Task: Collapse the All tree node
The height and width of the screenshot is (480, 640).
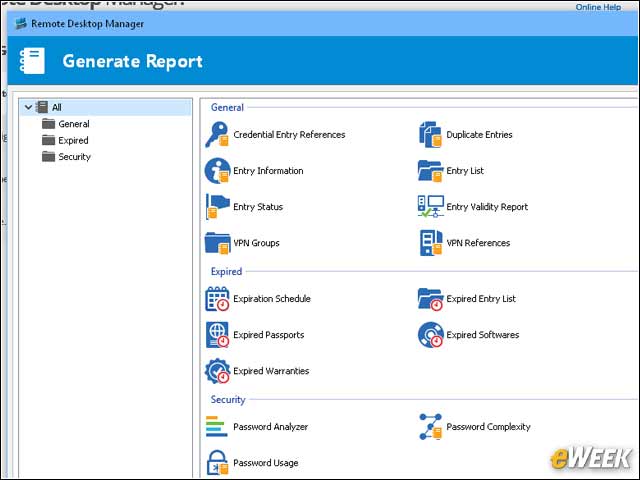Action: (28, 107)
